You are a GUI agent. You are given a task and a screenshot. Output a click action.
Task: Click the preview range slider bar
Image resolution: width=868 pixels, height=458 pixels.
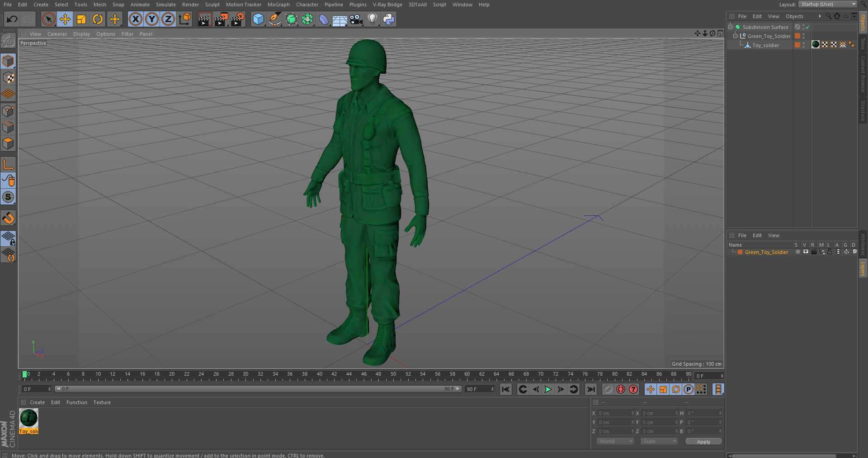click(258, 389)
